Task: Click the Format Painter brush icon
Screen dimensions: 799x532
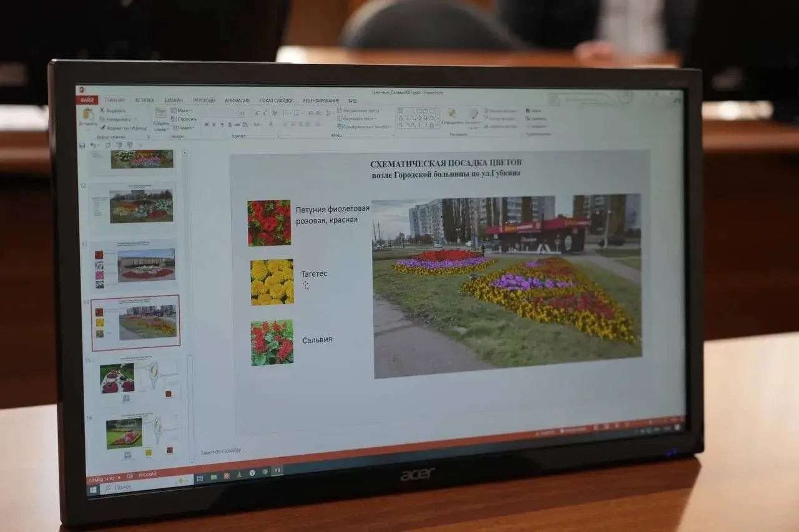Action: (x=102, y=128)
